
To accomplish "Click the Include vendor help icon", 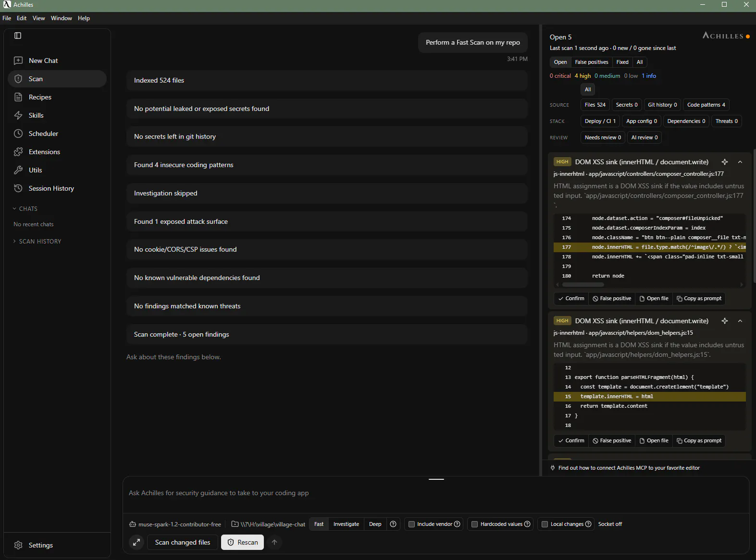I will coord(457,524).
